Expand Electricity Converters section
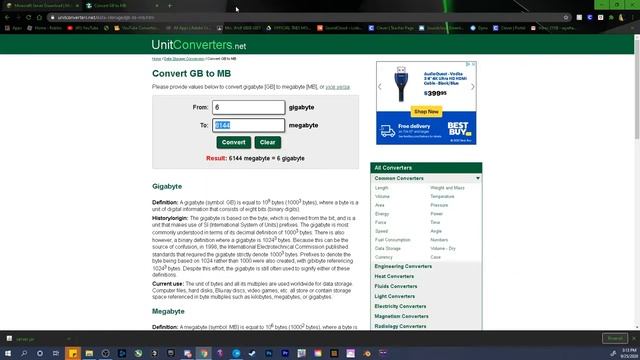The image size is (640, 360). coord(400,306)
